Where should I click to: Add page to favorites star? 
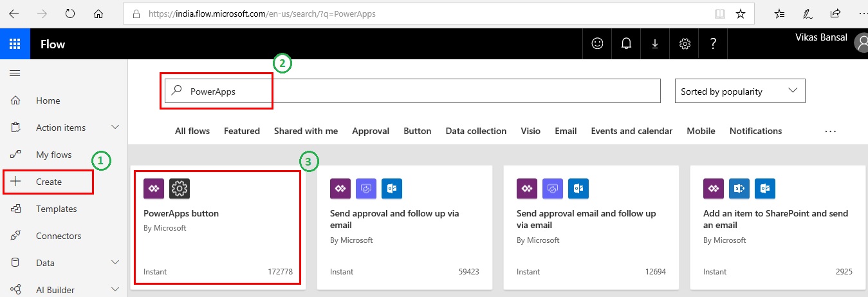(x=741, y=14)
